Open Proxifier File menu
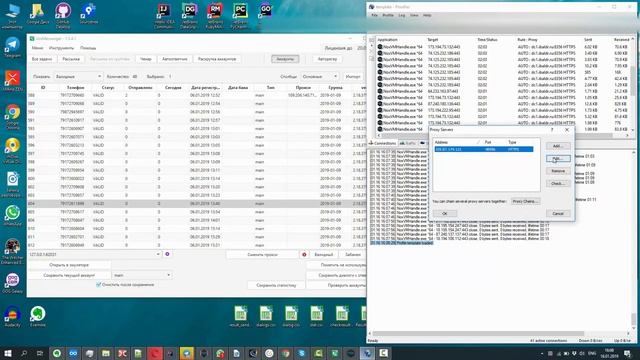The height and width of the screenshot is (360, 640). 374,16
